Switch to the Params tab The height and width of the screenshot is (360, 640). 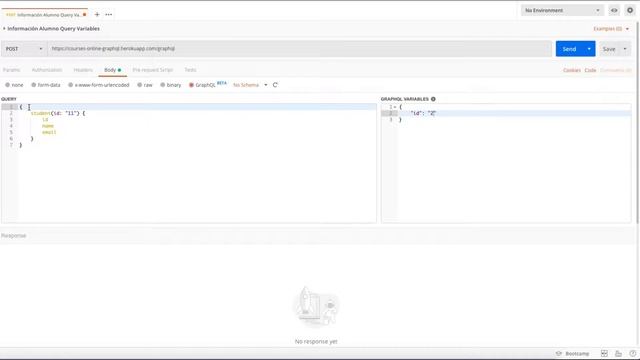(x=11, y=70)
